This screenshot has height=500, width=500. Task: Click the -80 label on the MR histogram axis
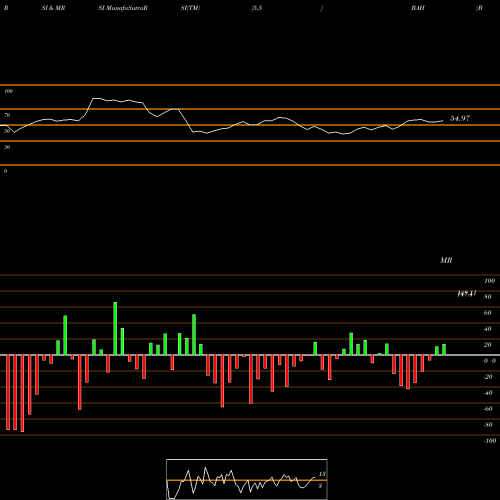tap(488, 425)
